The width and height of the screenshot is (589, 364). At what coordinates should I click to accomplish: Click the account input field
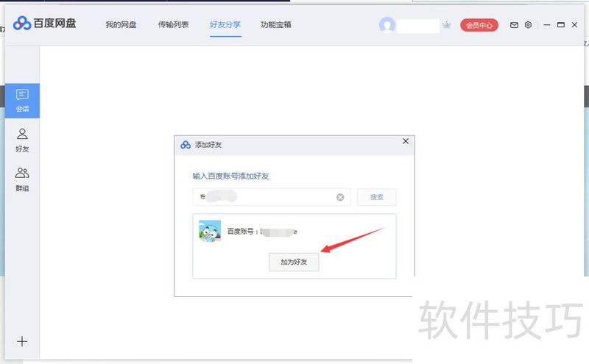(x=271, y=197)
